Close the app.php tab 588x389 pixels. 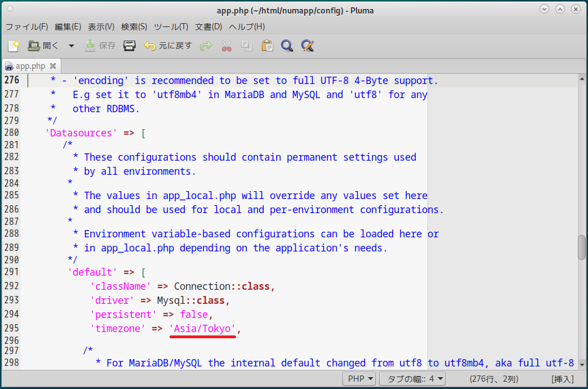(x=53, y=66)
